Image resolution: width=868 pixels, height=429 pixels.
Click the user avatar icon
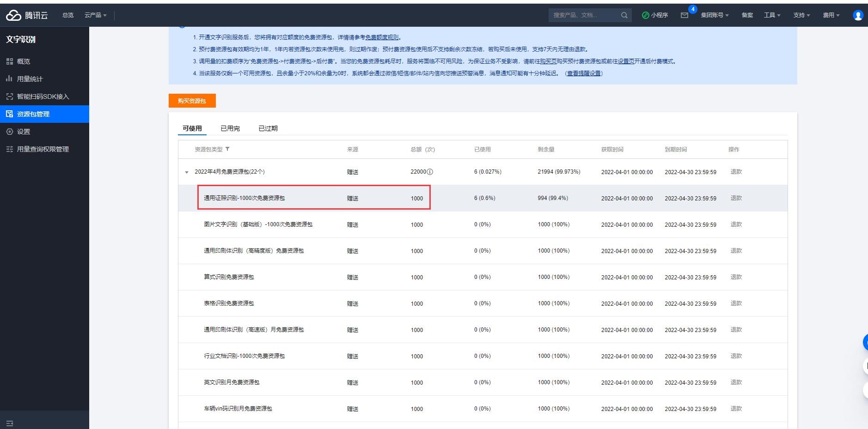pyautogui.click(x=858, y=15)
